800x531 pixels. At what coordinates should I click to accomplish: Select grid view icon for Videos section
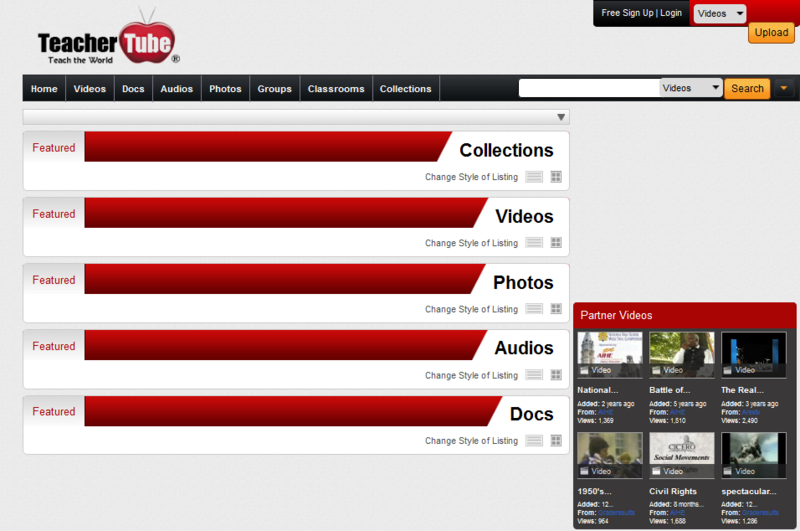tap(556, 243)
